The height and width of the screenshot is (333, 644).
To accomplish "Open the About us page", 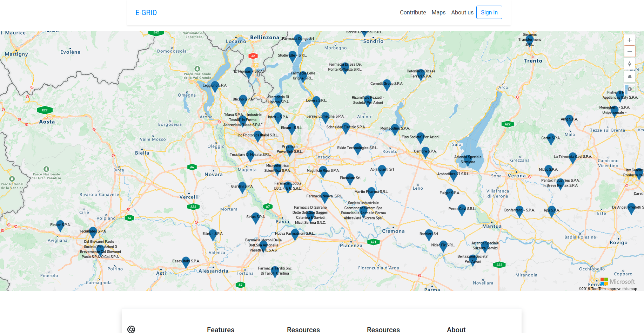I will (462, 12).
